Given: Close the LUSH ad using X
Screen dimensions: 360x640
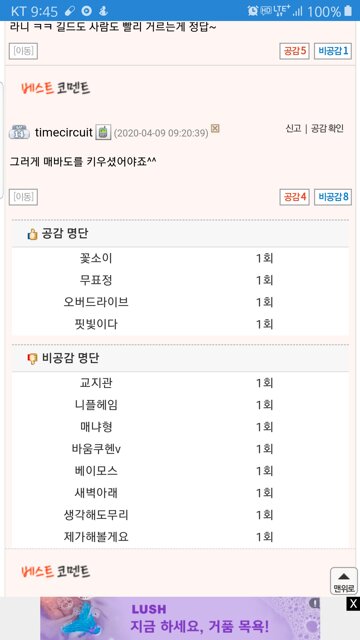Looking at the screenshot, I should 353,604.
